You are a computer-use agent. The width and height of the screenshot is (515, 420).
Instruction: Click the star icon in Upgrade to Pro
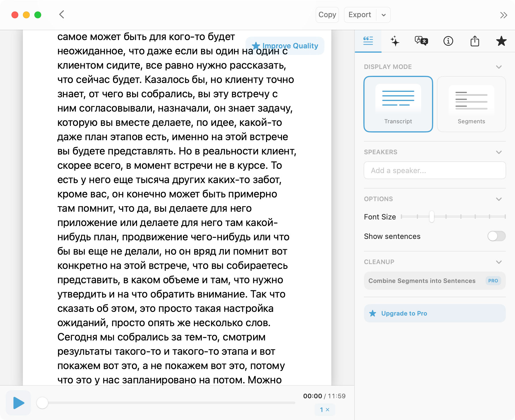pyautogui.click(x=373, y=313)
